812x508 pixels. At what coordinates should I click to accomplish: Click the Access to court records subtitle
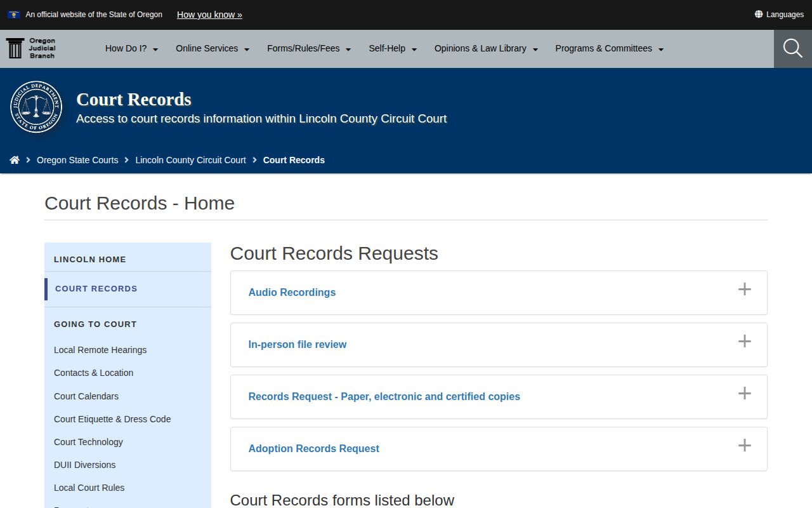pos(261,119)
